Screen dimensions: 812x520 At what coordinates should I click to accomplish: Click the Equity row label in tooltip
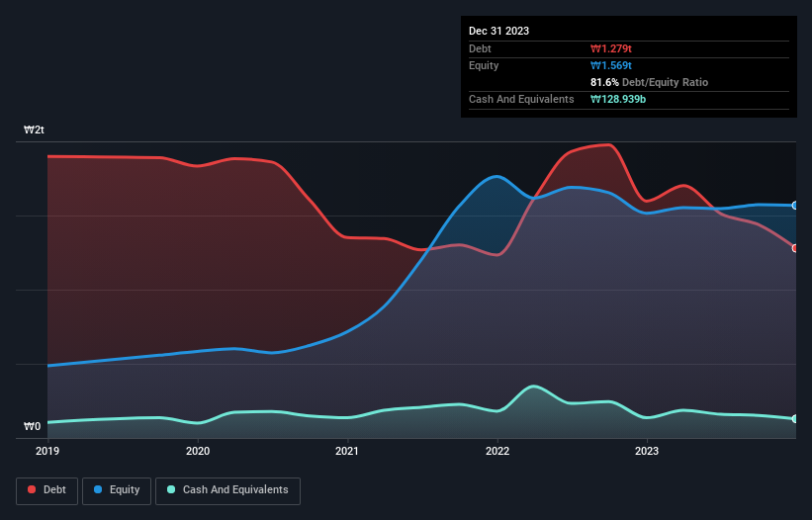point(484,65)
